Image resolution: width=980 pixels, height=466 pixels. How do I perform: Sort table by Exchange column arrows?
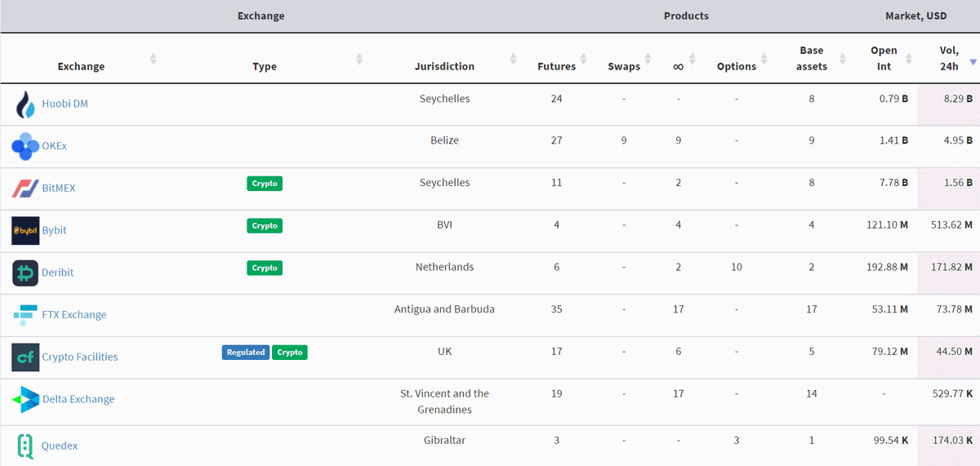click(154, 59)
